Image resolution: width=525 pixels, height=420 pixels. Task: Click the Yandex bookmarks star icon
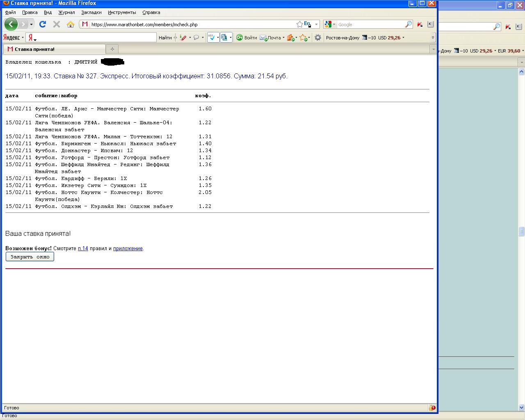click(303, 38)
